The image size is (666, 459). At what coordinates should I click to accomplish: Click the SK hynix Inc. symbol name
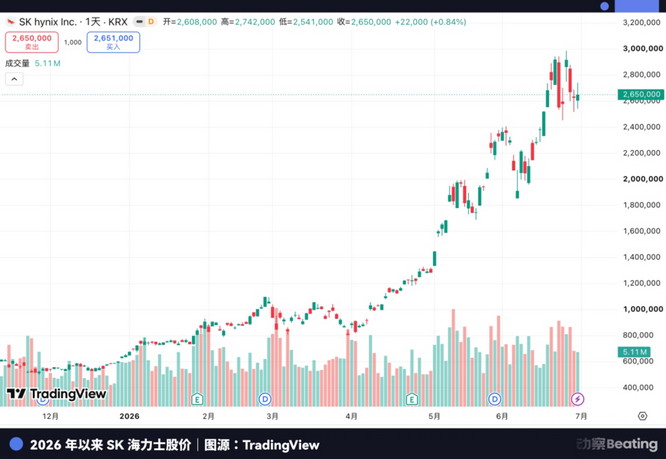(48, 22)
